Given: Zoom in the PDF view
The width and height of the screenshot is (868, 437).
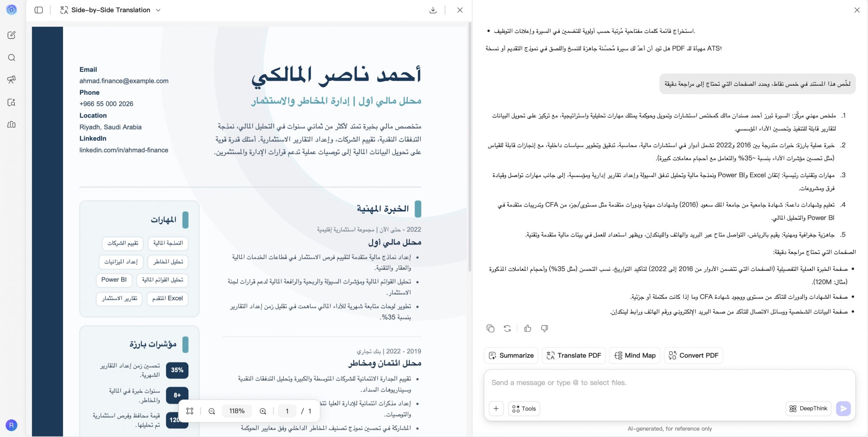Looking at the screenshot, I should [263, 411].
